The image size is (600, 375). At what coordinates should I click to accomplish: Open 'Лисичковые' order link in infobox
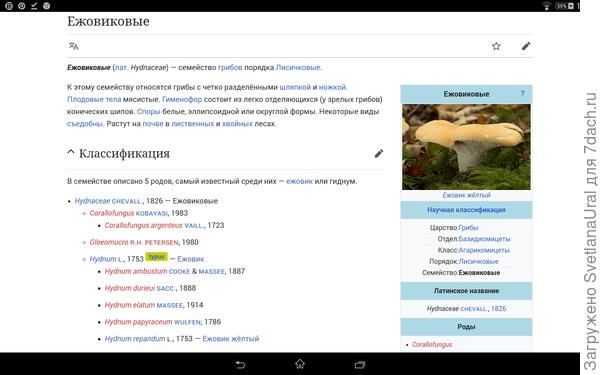478,262
